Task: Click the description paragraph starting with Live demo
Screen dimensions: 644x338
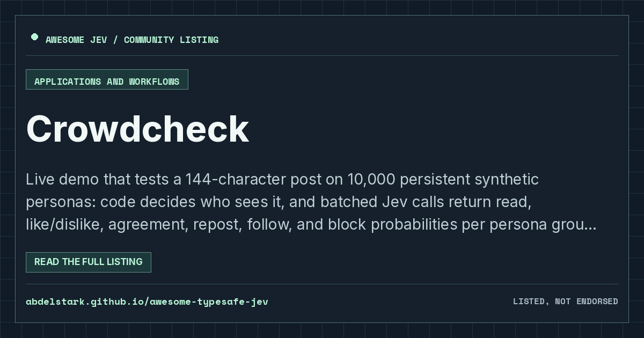Action: [311, 202]
